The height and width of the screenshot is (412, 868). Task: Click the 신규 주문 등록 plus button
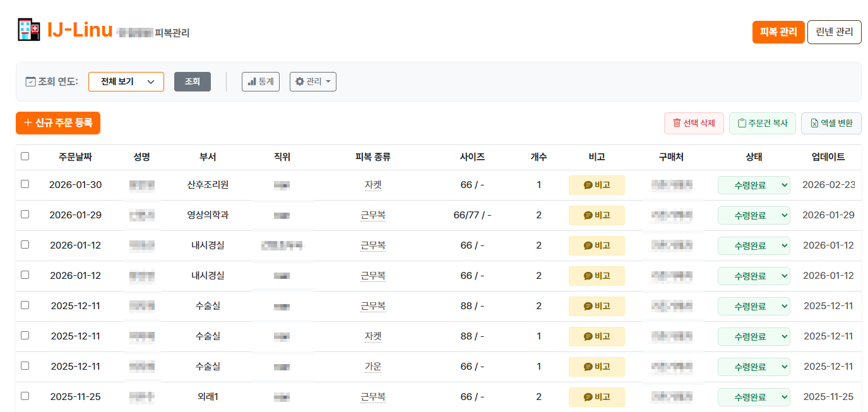(58, 123)
